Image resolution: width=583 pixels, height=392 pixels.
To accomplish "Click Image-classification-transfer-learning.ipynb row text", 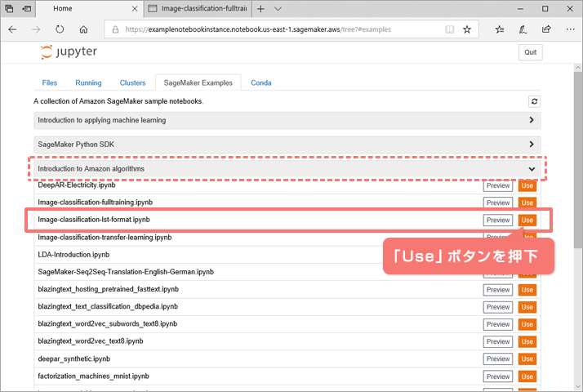I will 105,238.
